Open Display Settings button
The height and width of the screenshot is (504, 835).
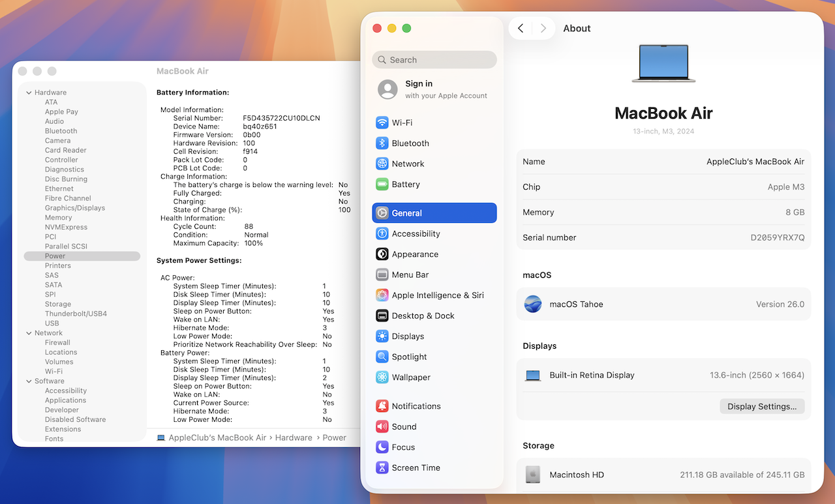click(x=762, y=406)
